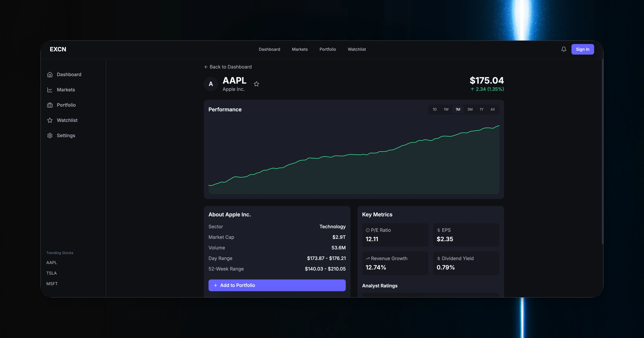Click the Analyst Ratings heading
The image size is (644, 338).
pos(380,286)
